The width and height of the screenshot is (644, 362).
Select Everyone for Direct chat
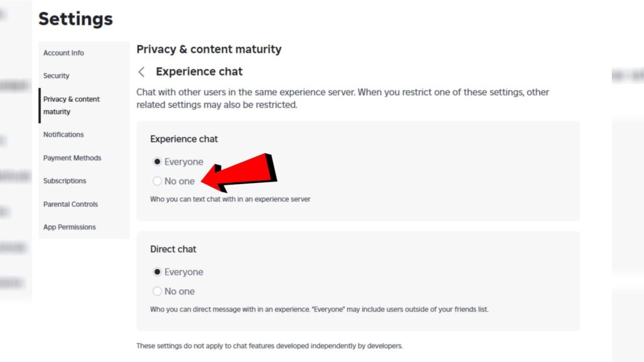tap(157, 271)
